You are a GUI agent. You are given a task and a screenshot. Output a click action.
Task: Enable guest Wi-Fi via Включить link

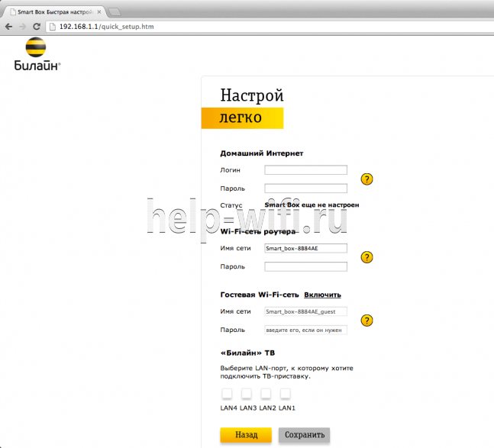click(322, 295)
